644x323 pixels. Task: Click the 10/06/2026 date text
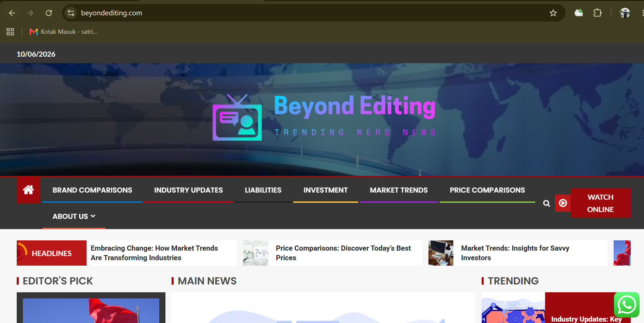36,54
